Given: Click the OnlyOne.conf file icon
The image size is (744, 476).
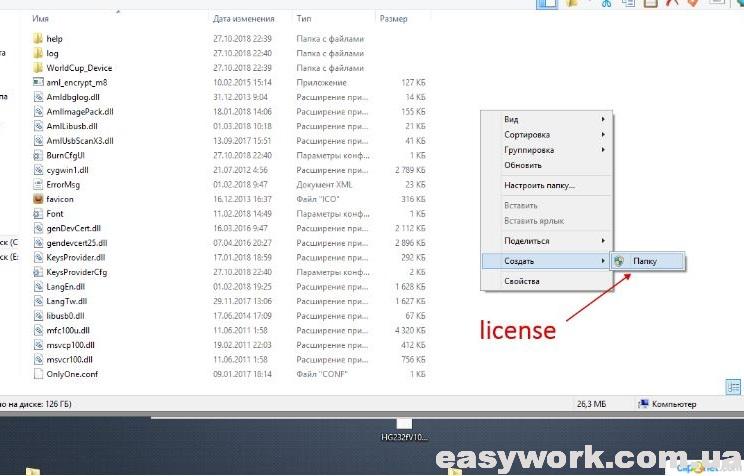Looking at the screenshot, I should [38, 374].
